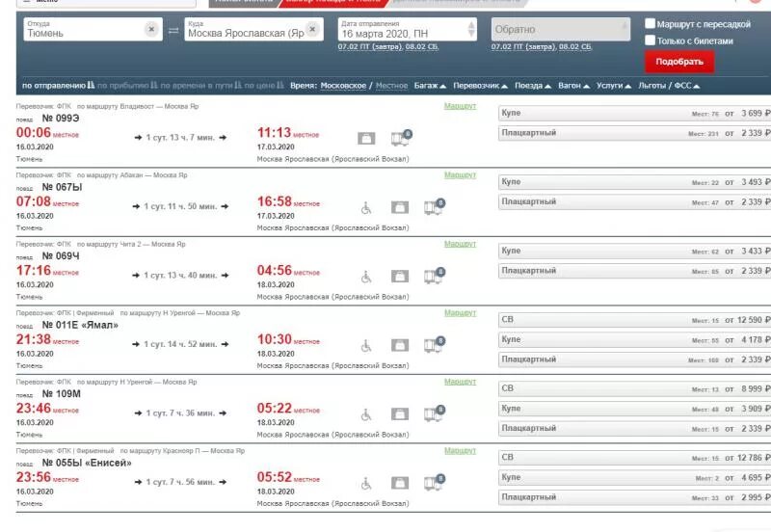Click luggage compartment icon for train 067Ы

click(x=400, y=207)
